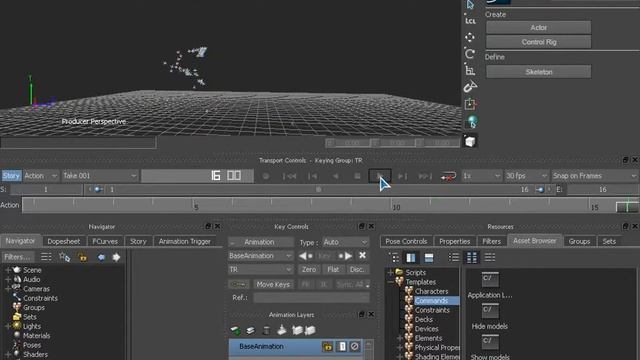Screen dimensions: 640x360
Task: Toggle BaseAnimation layer mute icon
Action: (x=355, y=347)
